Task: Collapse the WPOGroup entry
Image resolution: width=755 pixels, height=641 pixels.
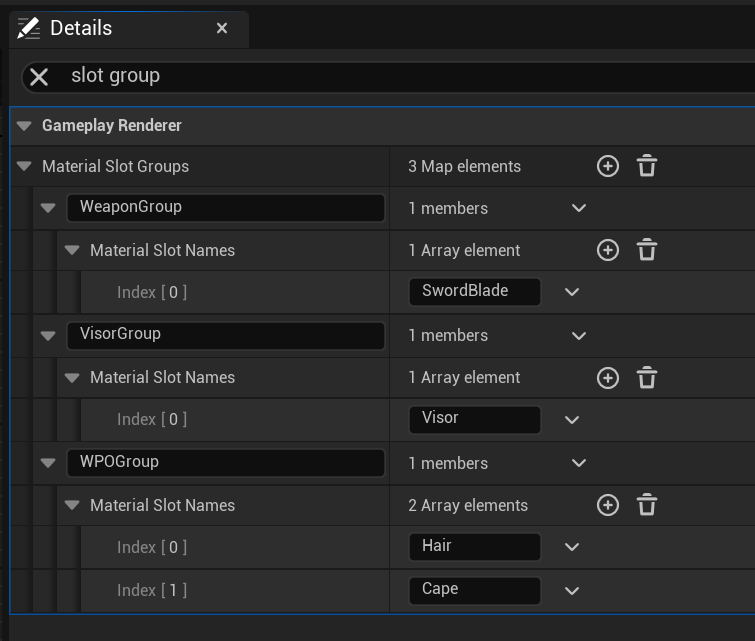Action: click(48, 463)
